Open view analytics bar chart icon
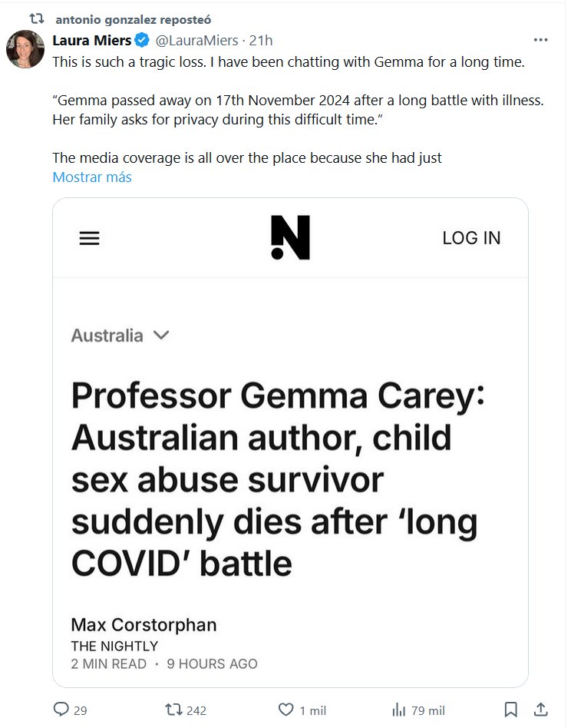Image resolution: width=571 pixels, height=728 pixels. (x=398, y=710)
